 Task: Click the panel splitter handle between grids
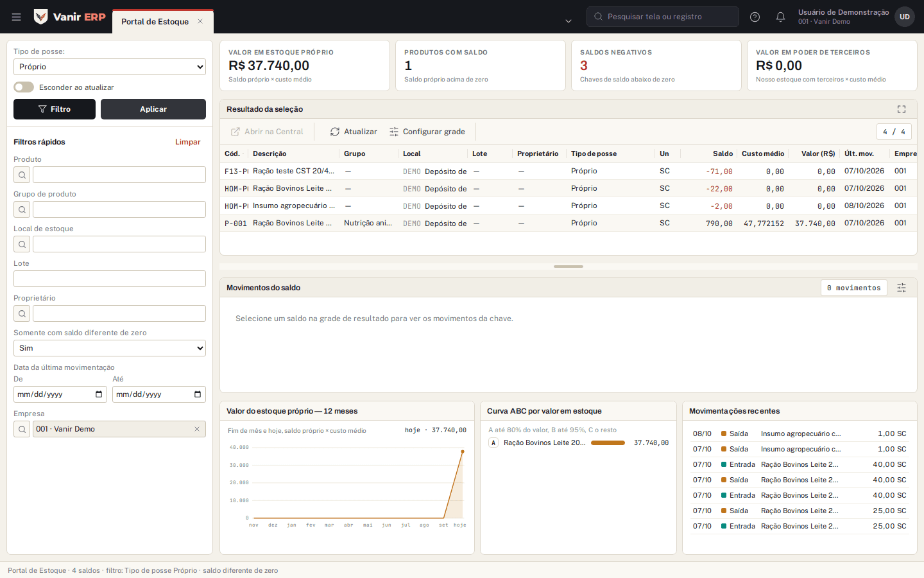(569, 267)
